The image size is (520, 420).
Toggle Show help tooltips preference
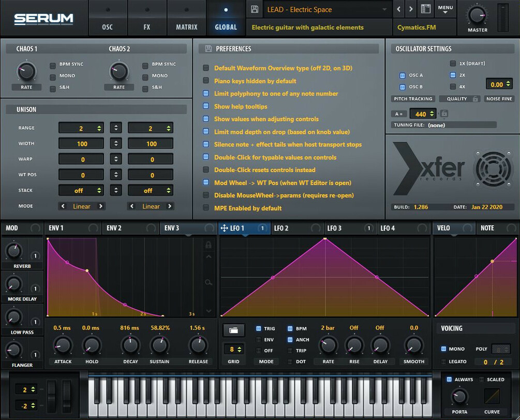tap(205, 106)
